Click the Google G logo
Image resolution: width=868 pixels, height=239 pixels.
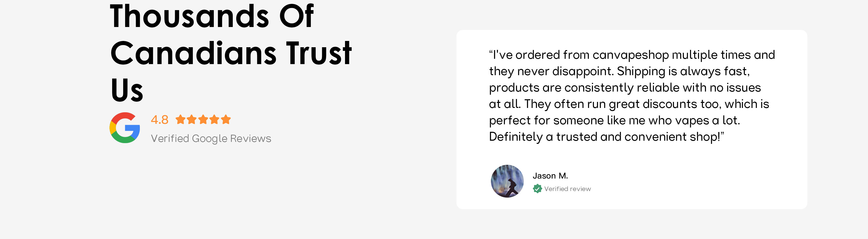coord(125,128)
